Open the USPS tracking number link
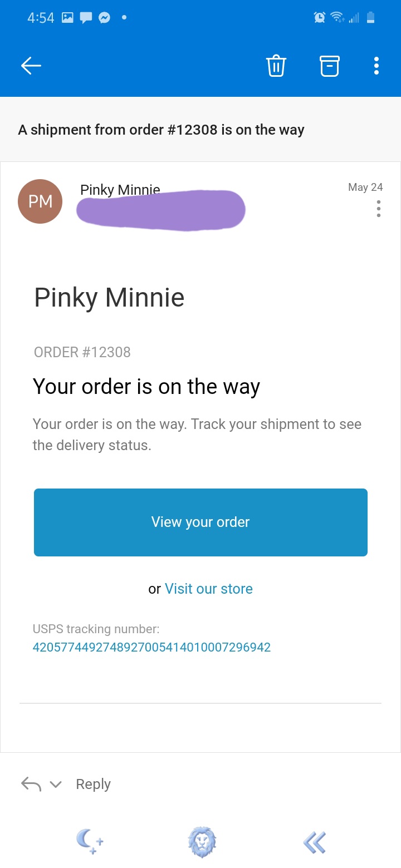 click(x=151, y=648)
